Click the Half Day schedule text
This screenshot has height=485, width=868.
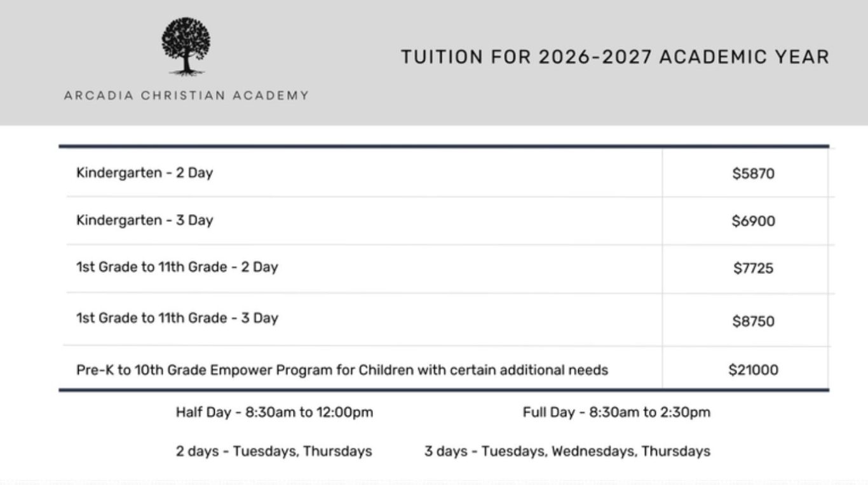click(x=275, y=413)
